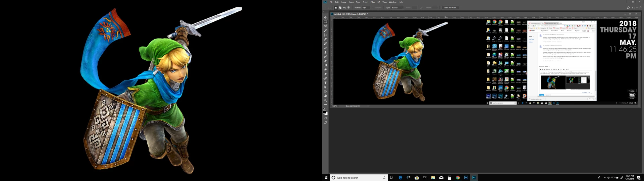
Task: Show hidden system tray icons
Action: 605,178
